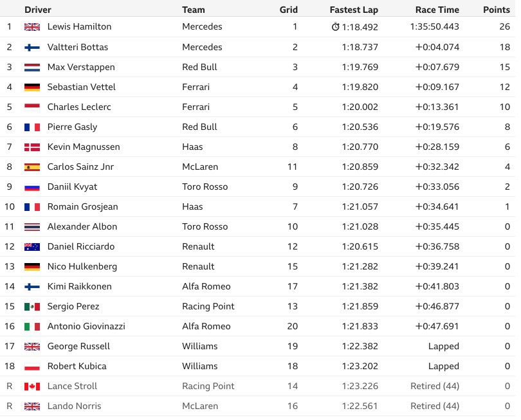This screenshot has height=420, width=521.
Task: Click driver name Sebastian Vettel
Action: pos(82,87)
